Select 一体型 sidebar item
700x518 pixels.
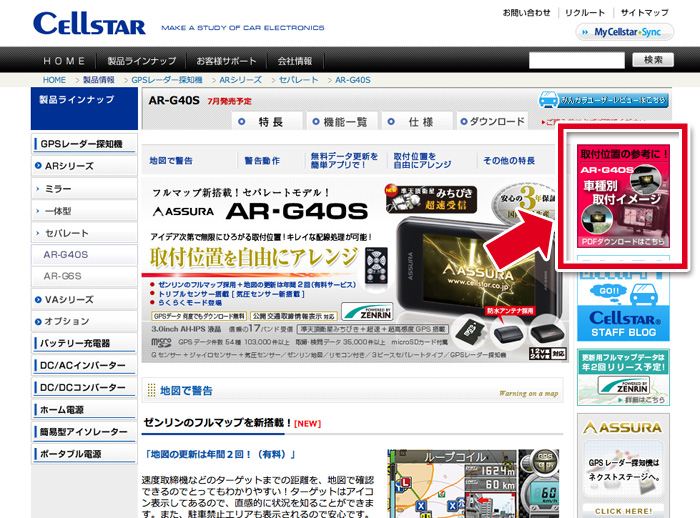pos(84,211)
